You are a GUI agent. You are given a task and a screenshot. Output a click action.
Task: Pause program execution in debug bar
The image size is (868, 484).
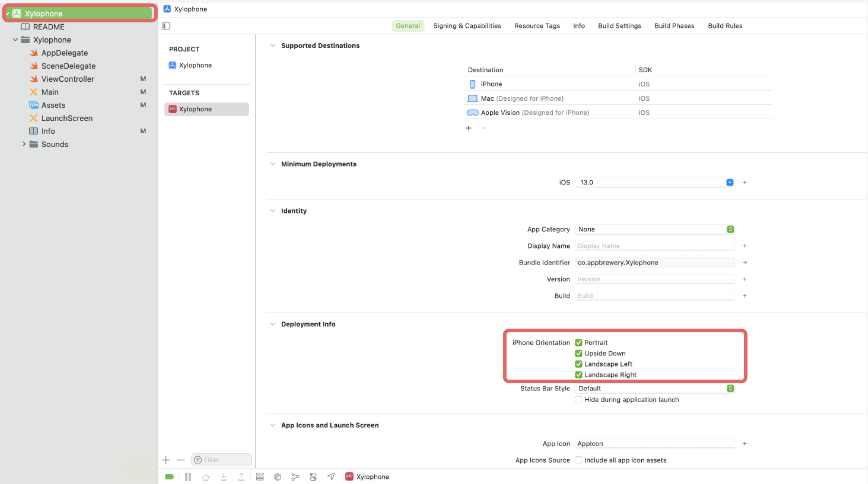[x=188, y=477]
